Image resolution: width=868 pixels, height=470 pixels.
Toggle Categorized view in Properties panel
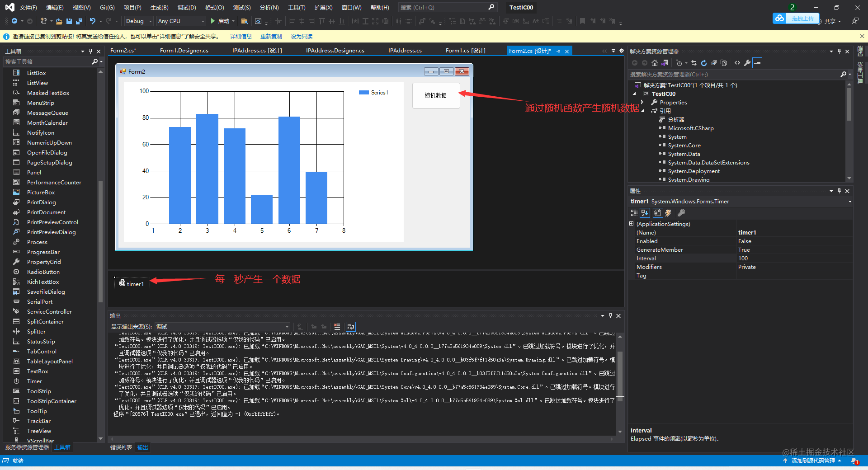634,213
